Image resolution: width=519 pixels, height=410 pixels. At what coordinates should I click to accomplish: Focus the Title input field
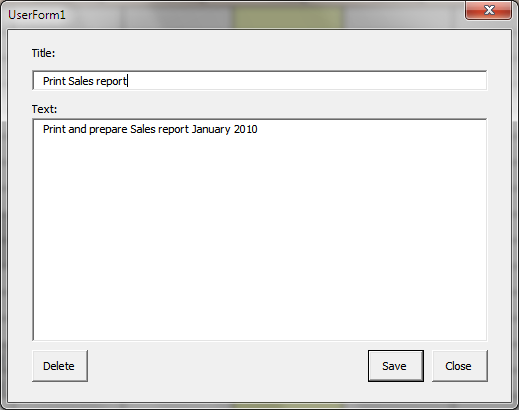[x=260, y=80]
